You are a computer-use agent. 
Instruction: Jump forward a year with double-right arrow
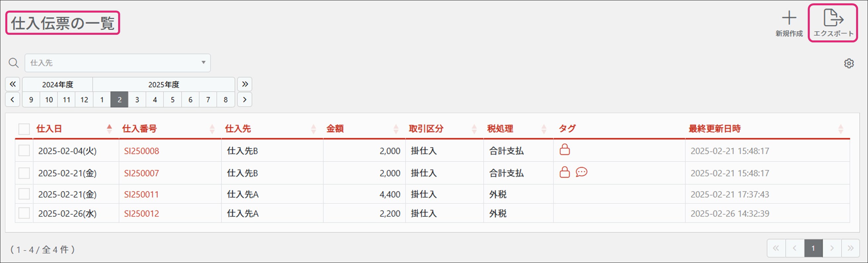point(245,84)
